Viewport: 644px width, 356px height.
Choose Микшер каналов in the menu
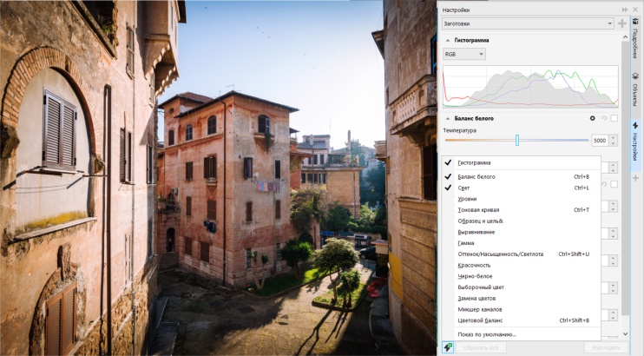pos(479,309)
